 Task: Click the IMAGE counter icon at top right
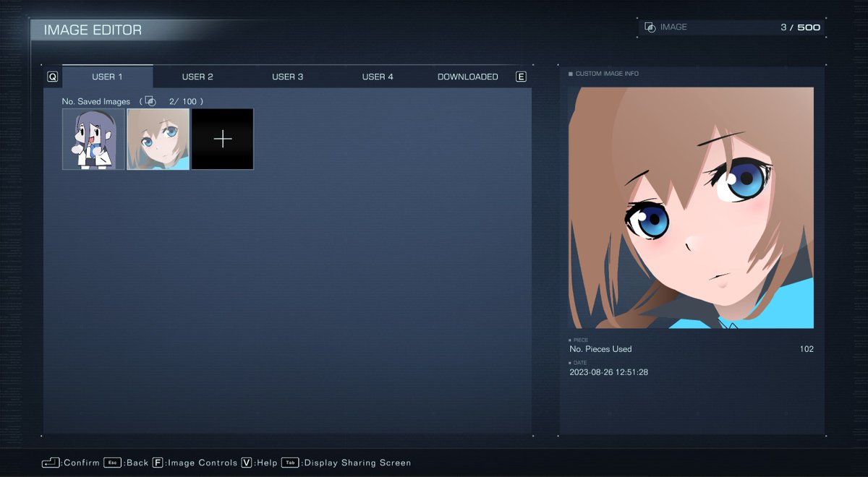tap(650, 27)
